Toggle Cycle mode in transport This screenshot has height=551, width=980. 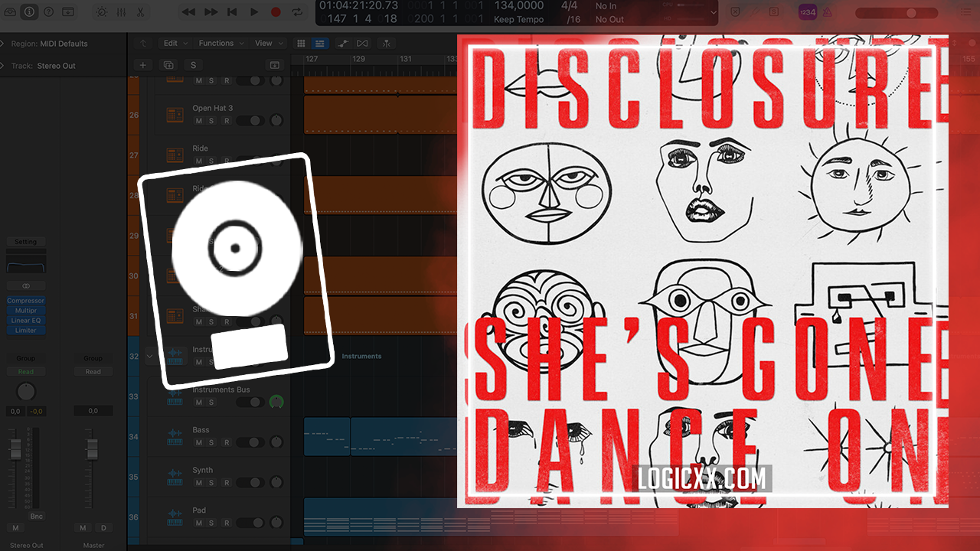pos(296,12)
